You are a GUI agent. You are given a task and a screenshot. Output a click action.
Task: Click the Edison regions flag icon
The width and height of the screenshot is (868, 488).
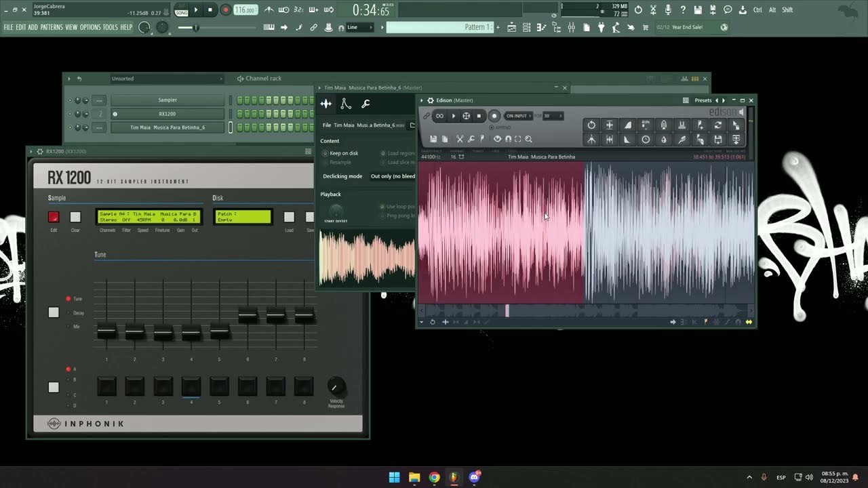click(482, 139)
